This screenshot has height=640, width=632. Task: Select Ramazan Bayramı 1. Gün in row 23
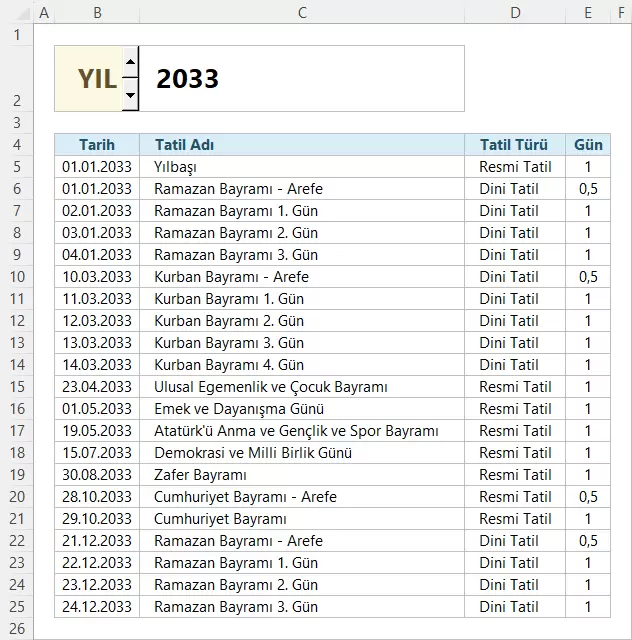click(302, 563)
